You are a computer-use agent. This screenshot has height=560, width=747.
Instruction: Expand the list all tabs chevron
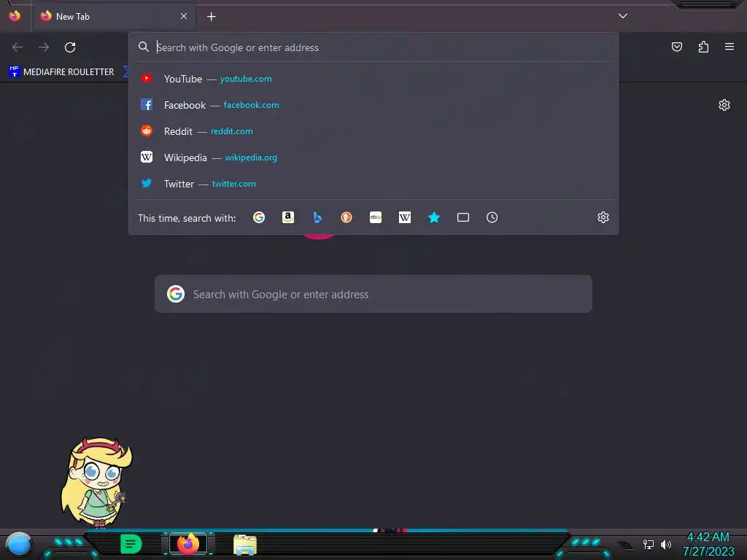(623, 16)
